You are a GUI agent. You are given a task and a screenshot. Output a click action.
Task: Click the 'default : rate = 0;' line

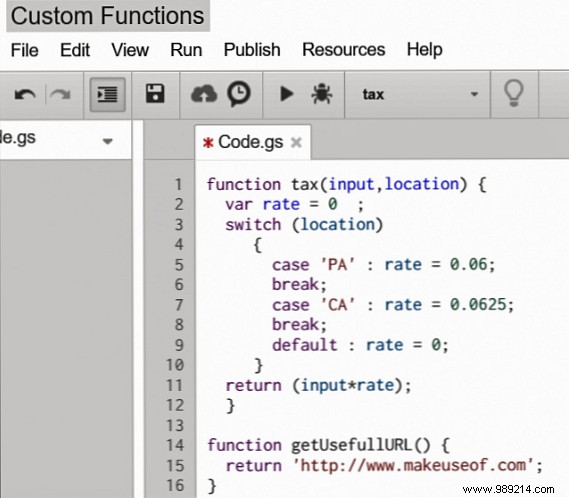point(360,345)
